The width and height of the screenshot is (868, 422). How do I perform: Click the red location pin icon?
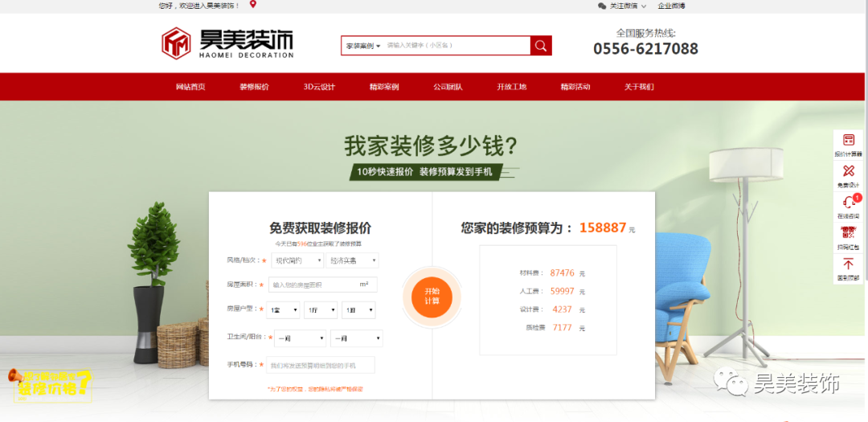coord(253,5)
